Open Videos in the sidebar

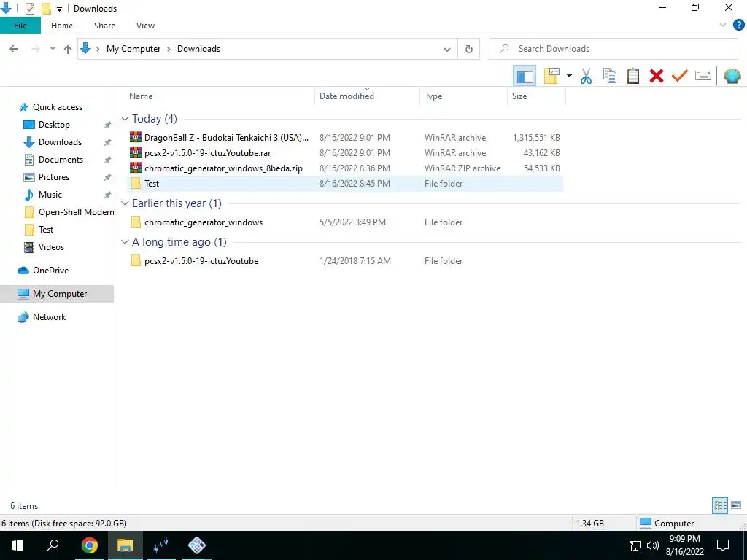click(51, 247)
